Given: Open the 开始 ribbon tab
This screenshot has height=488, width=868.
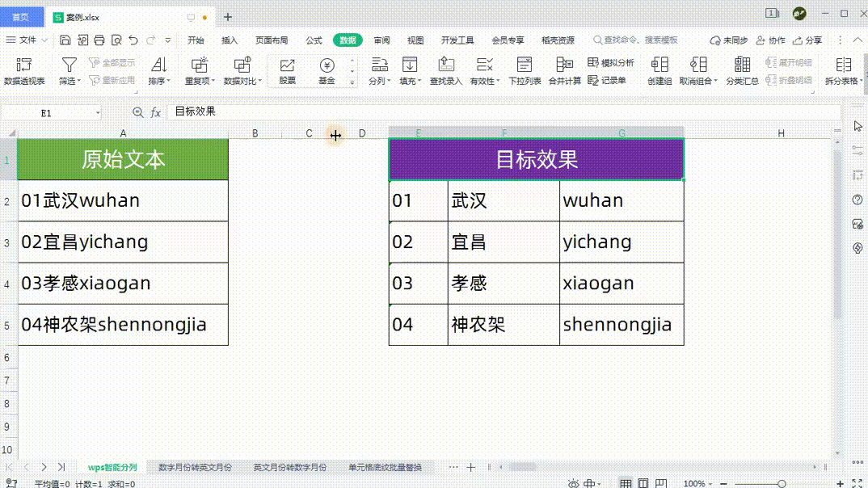Looking at the screenshot, I should click(196, 40).
